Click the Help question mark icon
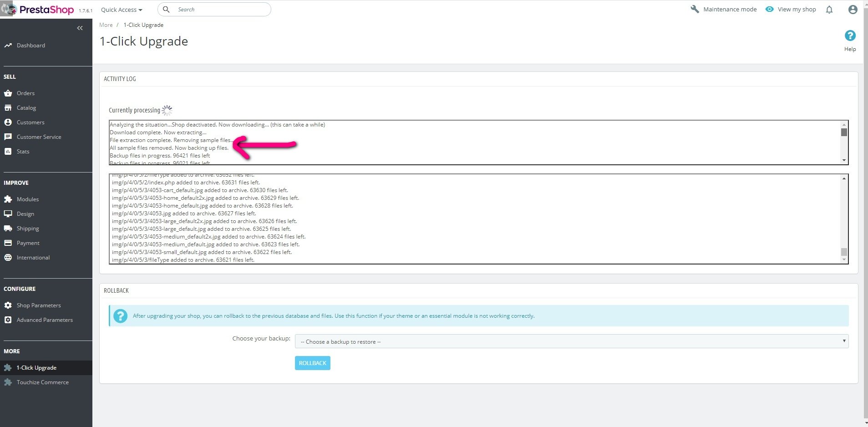Viewport: 868px width, 427px height. click(x=850, y=36)
